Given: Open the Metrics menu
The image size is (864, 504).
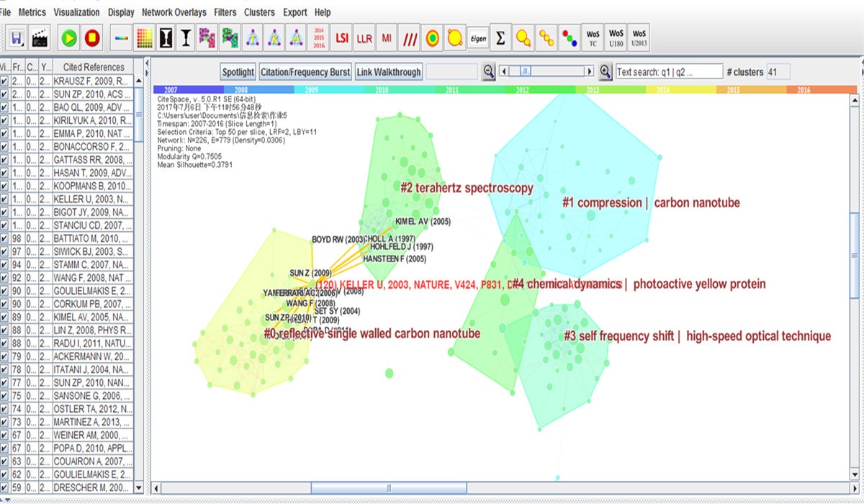Looking at the screenshot, I should (32, 12).
